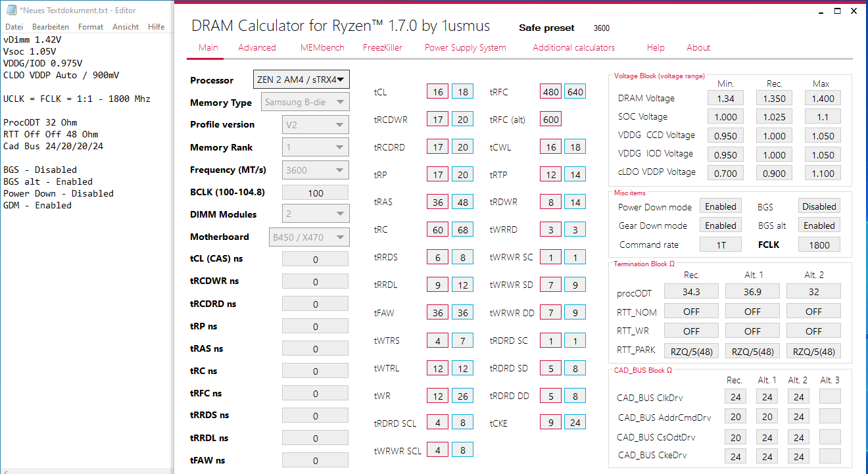The height and width of the screenshot is (474, 868).
Task: Click the tRAS ns input field
Action: (316, 348)
